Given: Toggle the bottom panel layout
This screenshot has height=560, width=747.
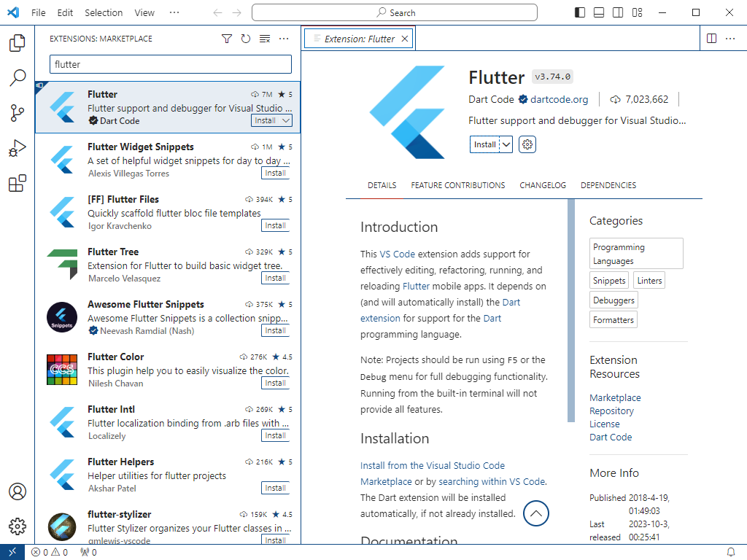Looking at the screenshot, I should point(599,13).
